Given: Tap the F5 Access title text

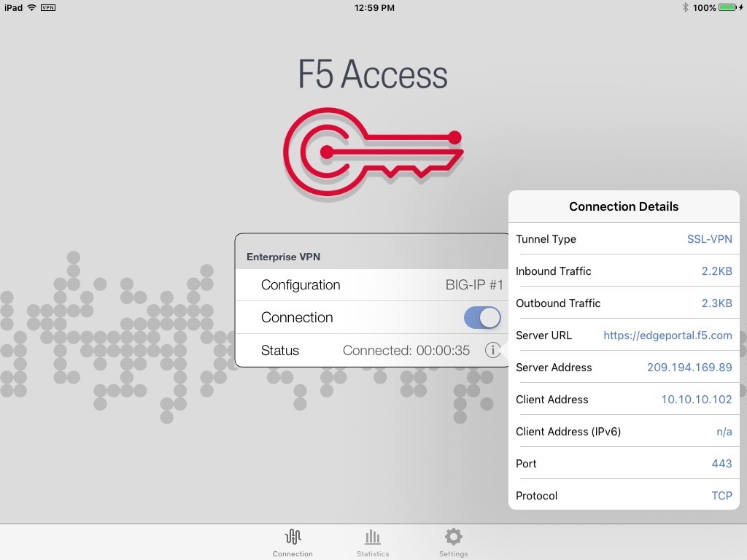Looking at the screenshot, I should [x=373, y=74].
